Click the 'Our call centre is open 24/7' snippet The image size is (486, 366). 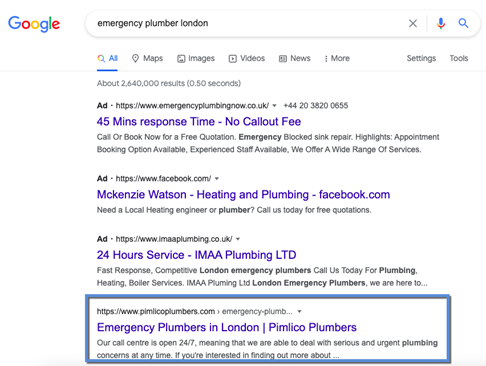tap(267, 349)
